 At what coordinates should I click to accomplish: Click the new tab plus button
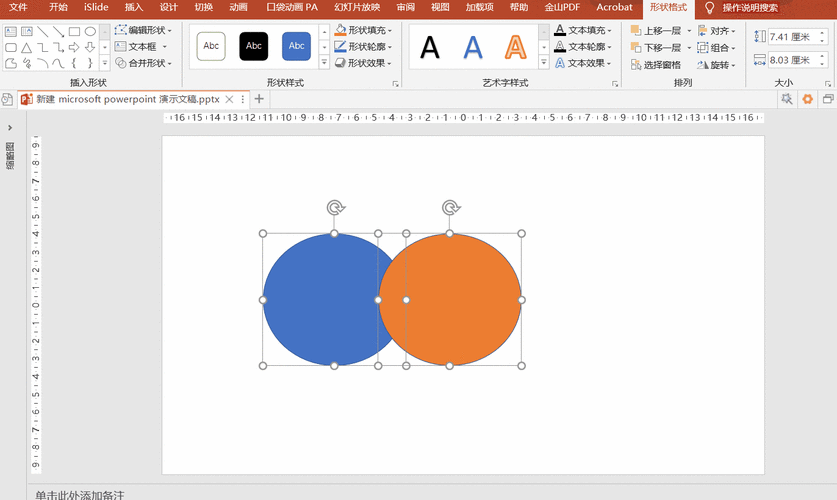(x=260, y=100)
